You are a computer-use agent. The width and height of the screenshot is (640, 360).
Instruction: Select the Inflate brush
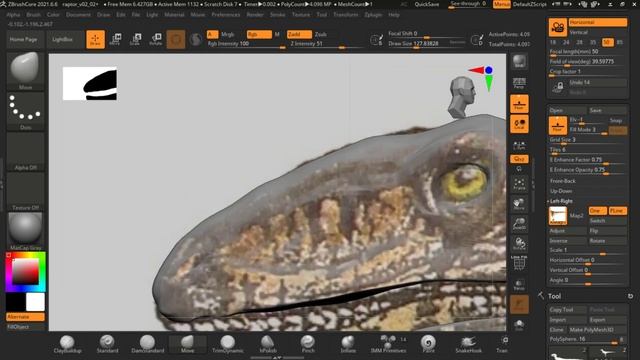click(x=348, y=344)
